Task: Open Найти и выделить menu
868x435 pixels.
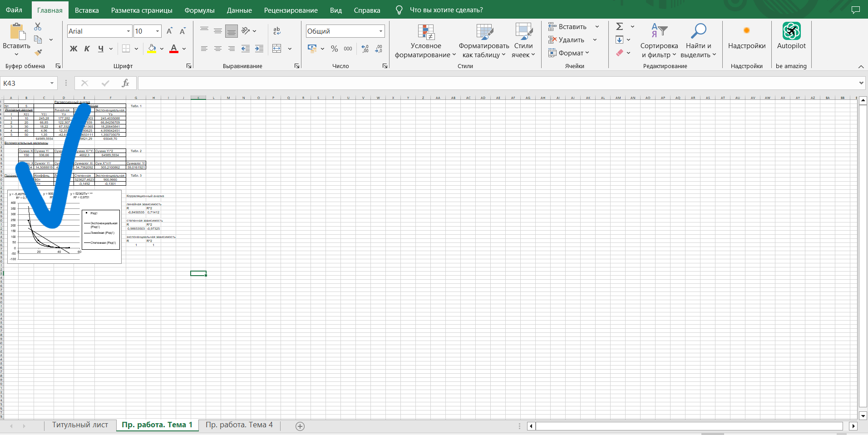Action: coord(698,41)
